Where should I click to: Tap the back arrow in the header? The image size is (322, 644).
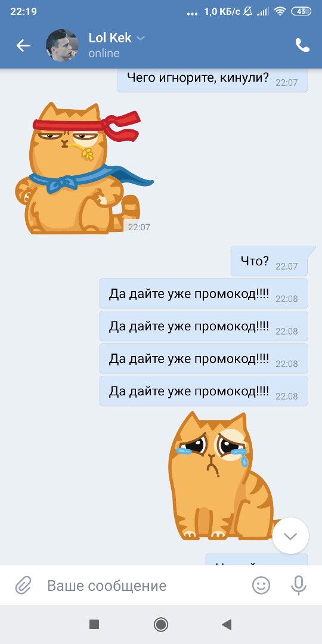pos(23,45)
